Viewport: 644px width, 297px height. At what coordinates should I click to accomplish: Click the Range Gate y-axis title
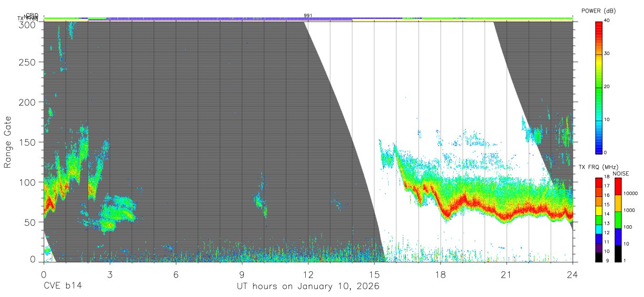pos(8,142)
